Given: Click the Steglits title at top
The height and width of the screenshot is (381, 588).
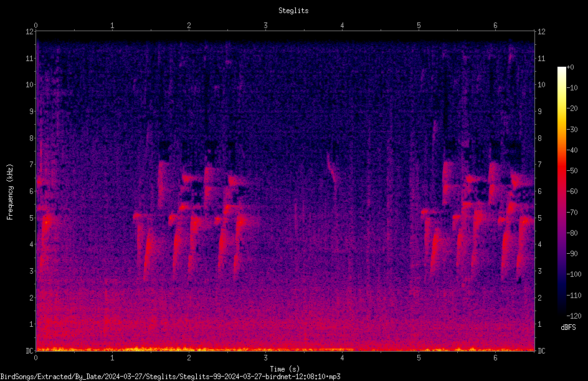Looking at the screenshot, I should [x=293, y=11].
